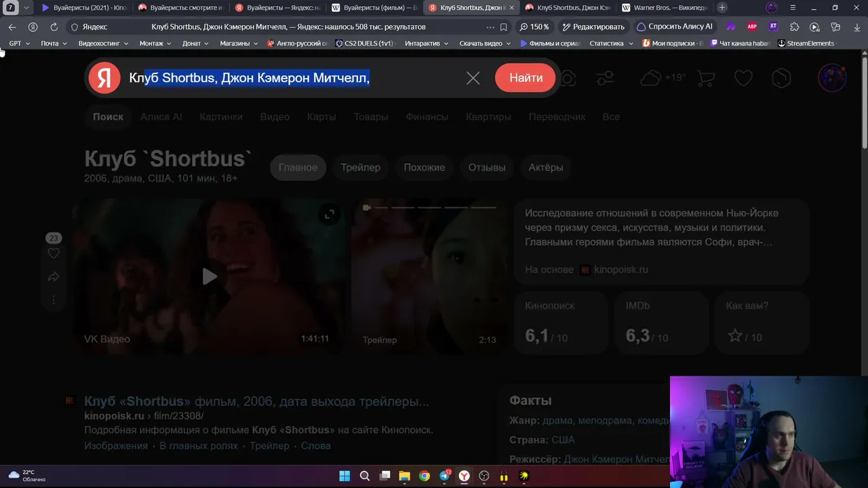
Task: Select the Актёры film section chip
Action: point(546,167)
